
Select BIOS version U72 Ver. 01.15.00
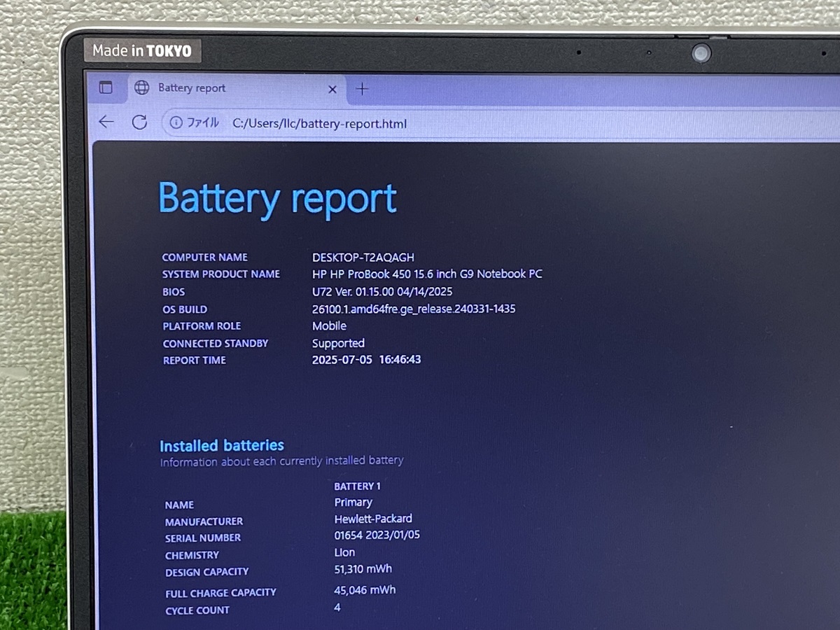point(382,292)
